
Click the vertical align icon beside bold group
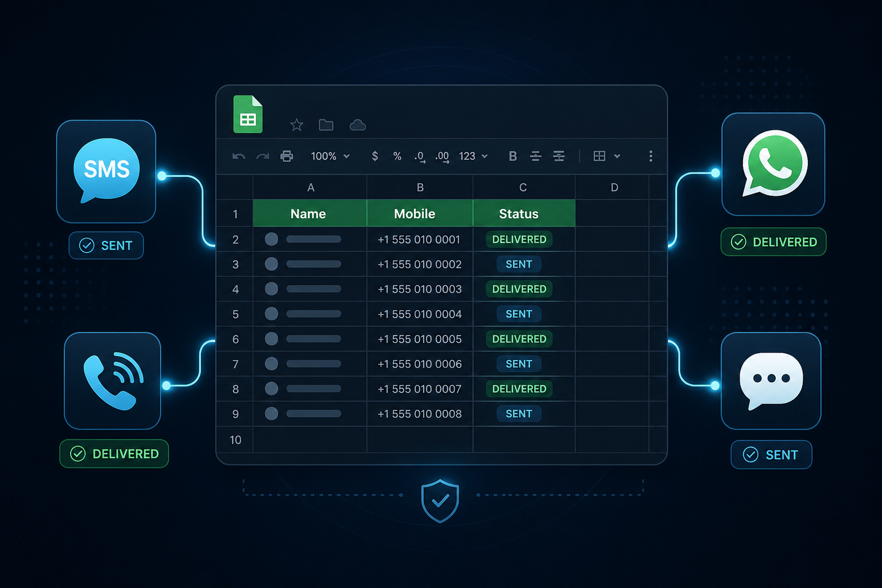click(x=559, y=156)
